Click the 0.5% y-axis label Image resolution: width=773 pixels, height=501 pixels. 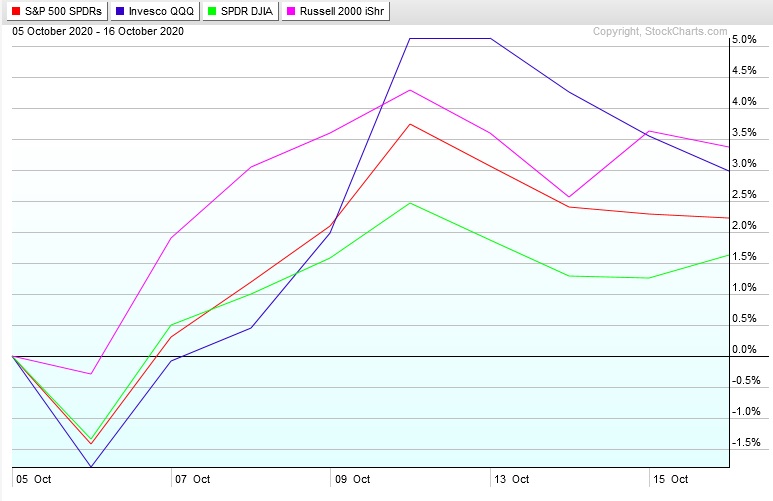click(x=744, y=319)
